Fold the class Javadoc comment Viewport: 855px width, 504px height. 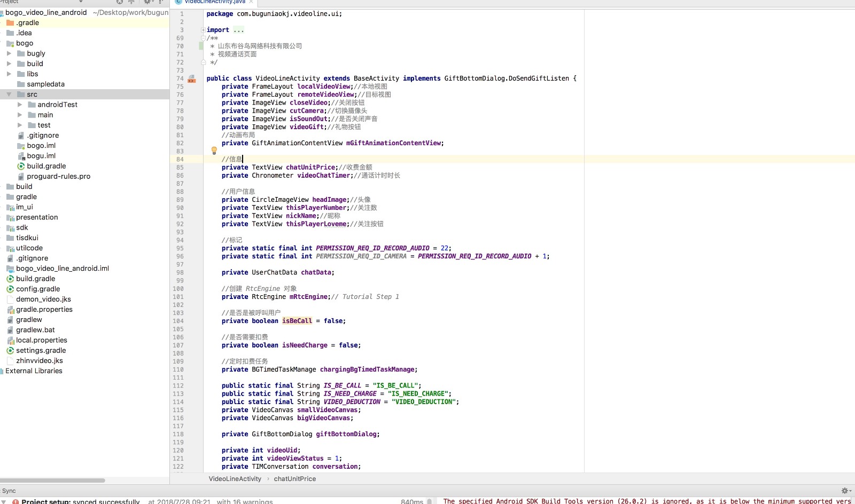[203, 38]
